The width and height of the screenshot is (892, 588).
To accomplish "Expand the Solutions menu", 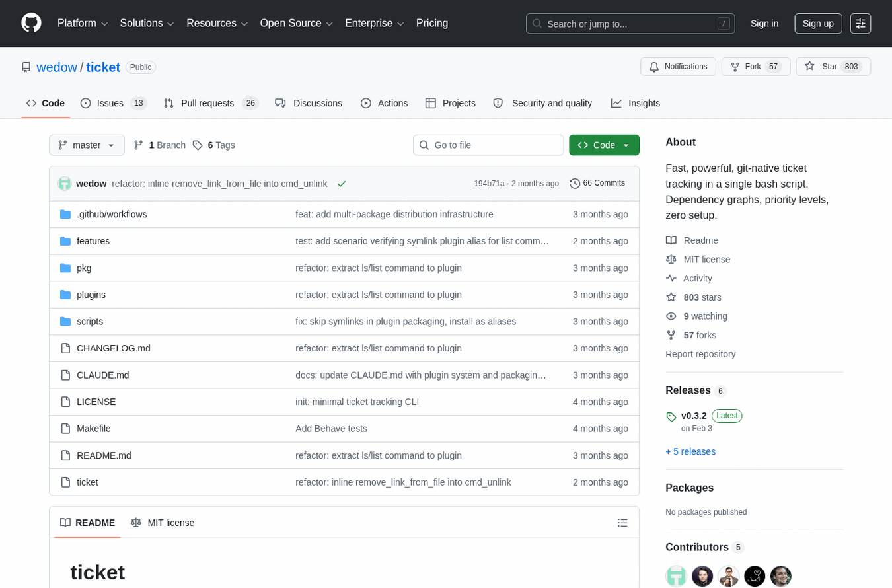I will tap(147, 23).
